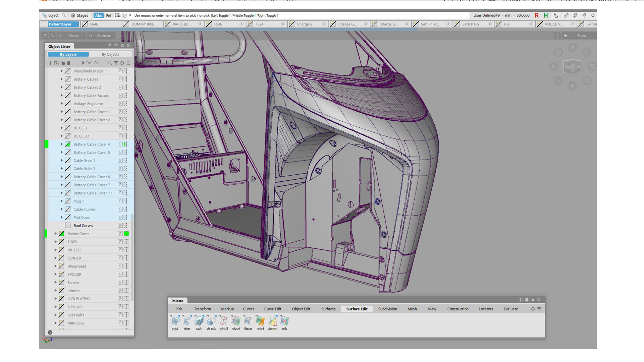Expand the WHEELS layer tree
The image size is (644, 362).
coord(56,250)
